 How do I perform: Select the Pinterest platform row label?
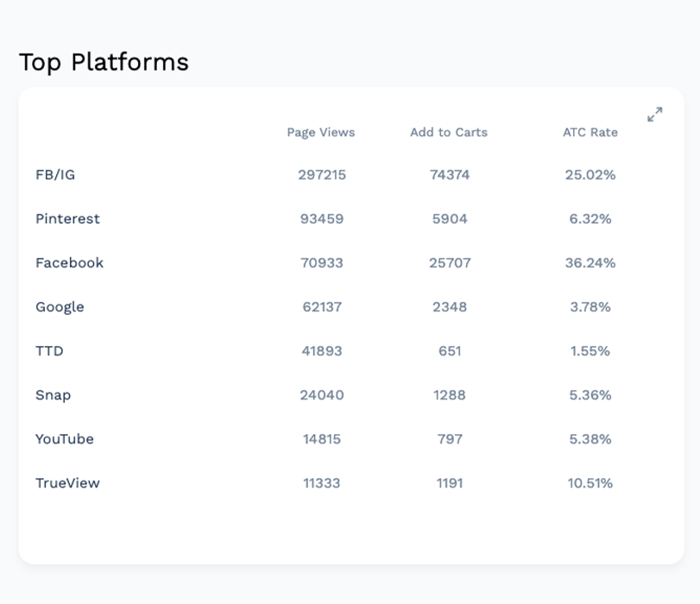click(67, 219)
